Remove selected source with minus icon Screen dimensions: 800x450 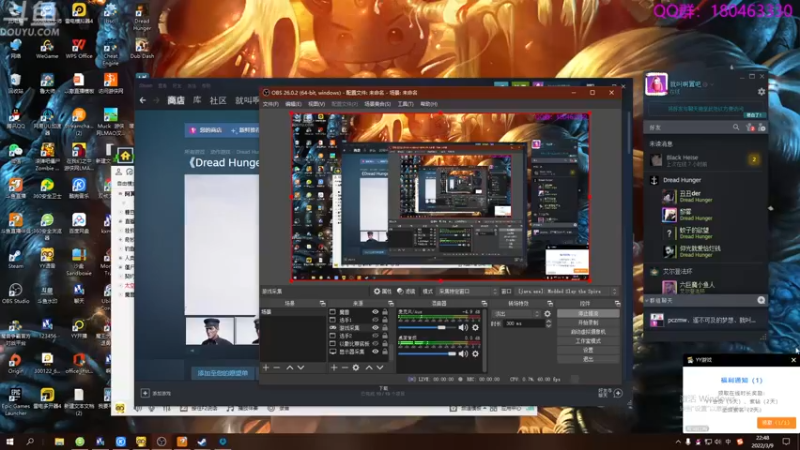point(345,367)
